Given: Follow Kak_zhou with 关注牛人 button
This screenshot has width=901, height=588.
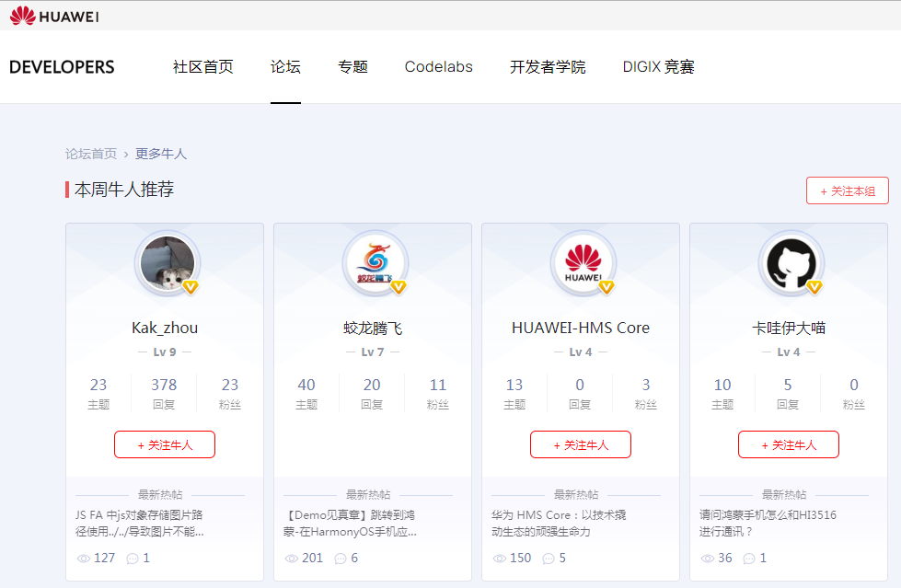Looking at the screenshot, I should tap(165, 444).
